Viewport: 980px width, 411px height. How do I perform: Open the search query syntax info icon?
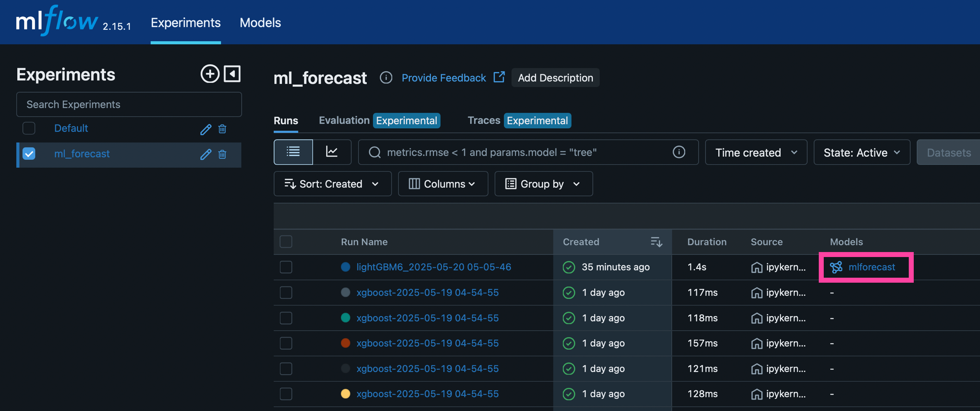tap(679, 152)
